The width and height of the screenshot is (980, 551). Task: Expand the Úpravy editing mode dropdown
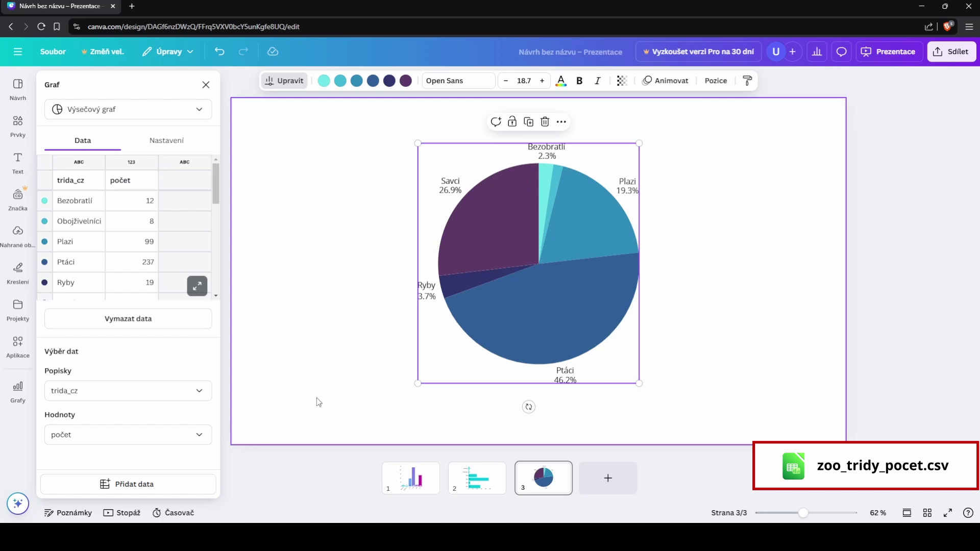pos(168,52)
